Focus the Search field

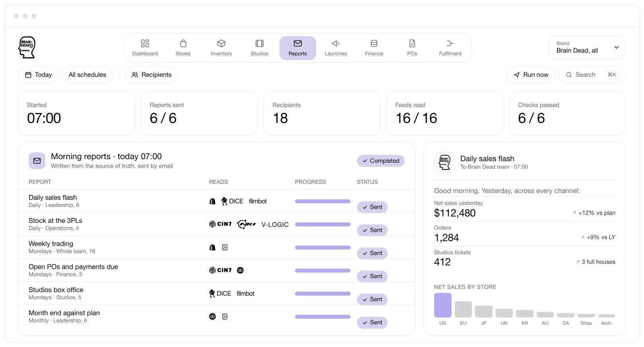click(592, 75)
